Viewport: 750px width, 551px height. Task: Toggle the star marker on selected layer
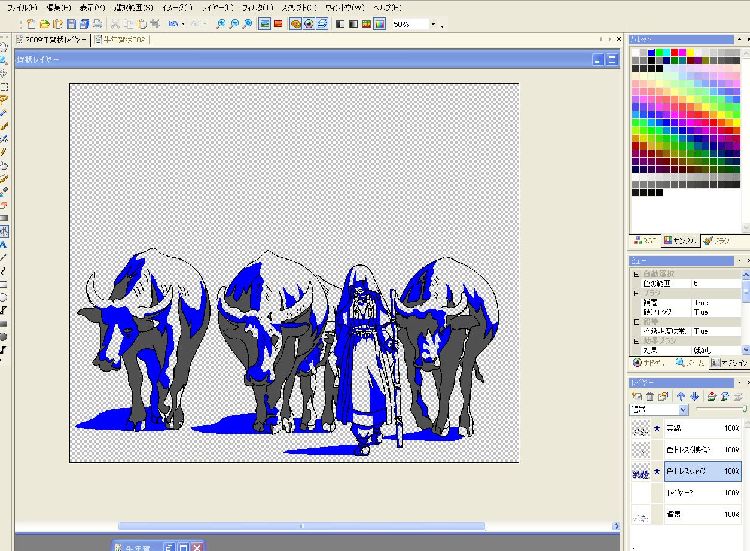657,470
